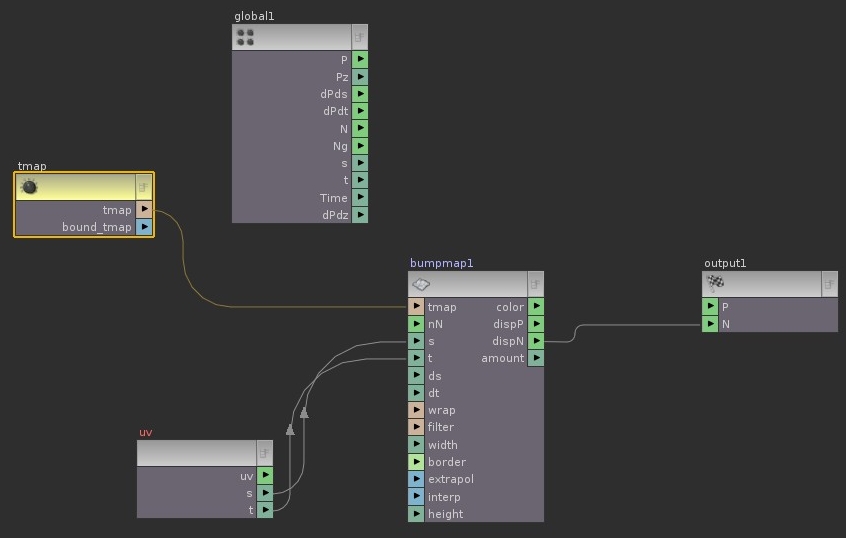
Task: Select the output1 node name label
Action: pyautogui.click(x=725, y=263)
